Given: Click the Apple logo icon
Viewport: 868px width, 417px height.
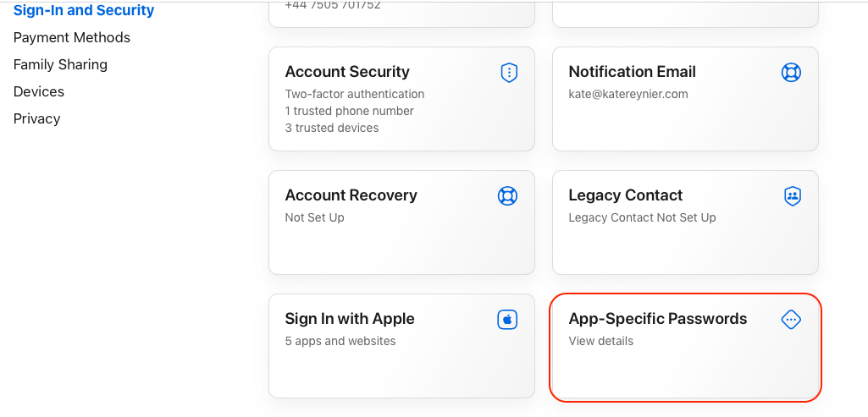Looking at the screenshot, I should pos(507,319).
